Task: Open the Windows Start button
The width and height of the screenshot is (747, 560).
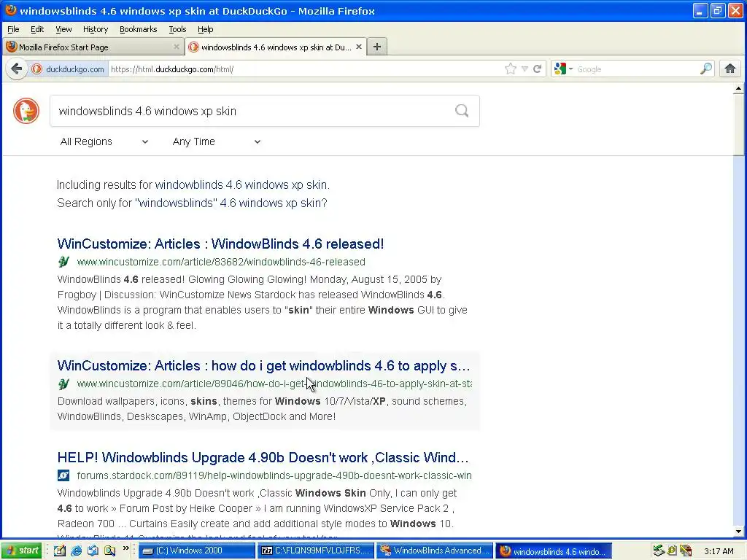Action: [21, 551]
